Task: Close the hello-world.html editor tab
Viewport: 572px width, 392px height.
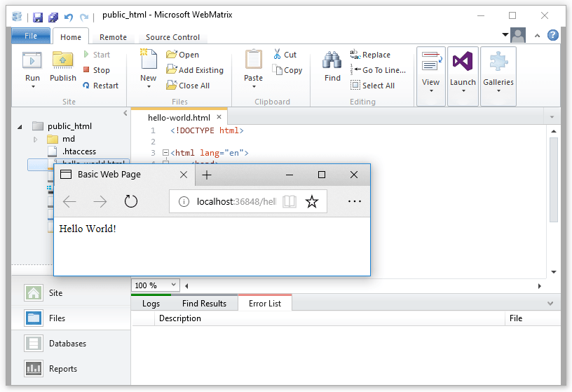Action: click(x=219, y=117)
